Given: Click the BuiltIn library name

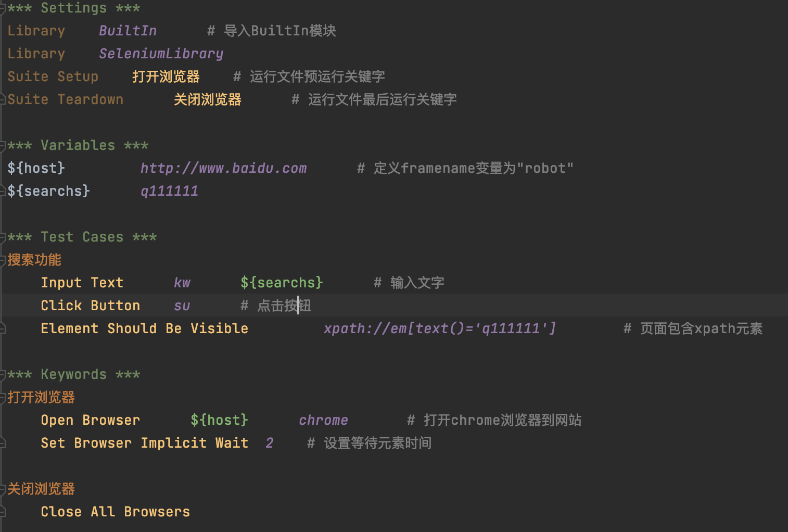Looking at the screenshot, I should [128, 31].
